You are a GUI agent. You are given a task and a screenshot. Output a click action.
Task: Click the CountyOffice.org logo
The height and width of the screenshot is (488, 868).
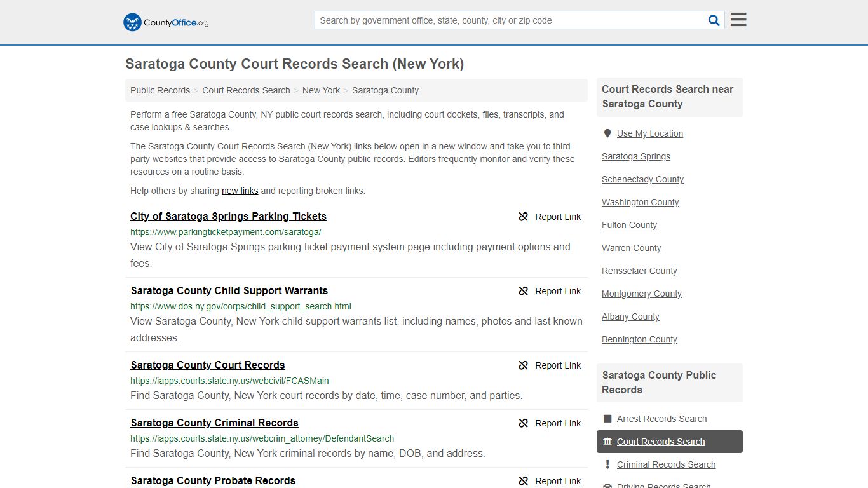165,22
